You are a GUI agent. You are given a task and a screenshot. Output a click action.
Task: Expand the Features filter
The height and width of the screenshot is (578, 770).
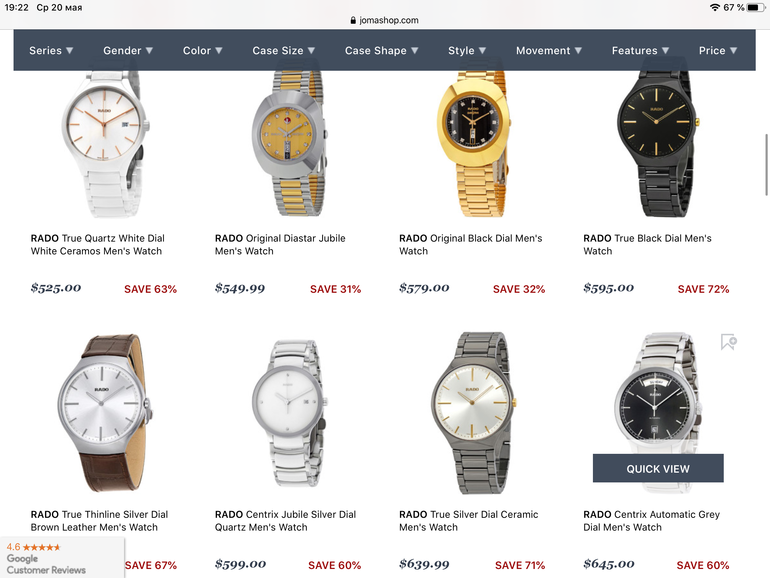(640, 51)
